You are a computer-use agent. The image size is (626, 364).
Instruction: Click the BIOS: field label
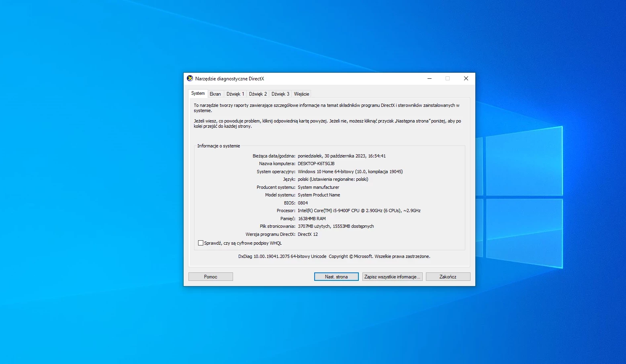[290, 203]
